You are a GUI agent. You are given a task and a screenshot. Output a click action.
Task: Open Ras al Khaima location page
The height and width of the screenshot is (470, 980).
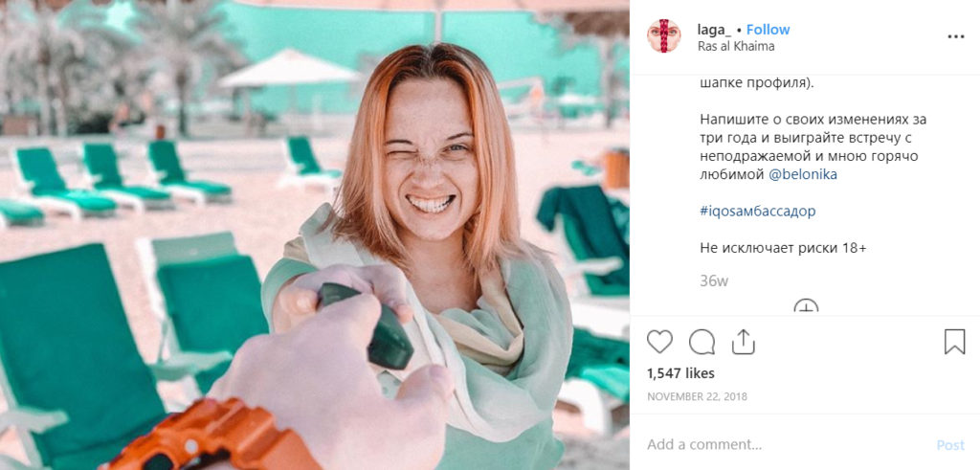pos(736,46)
